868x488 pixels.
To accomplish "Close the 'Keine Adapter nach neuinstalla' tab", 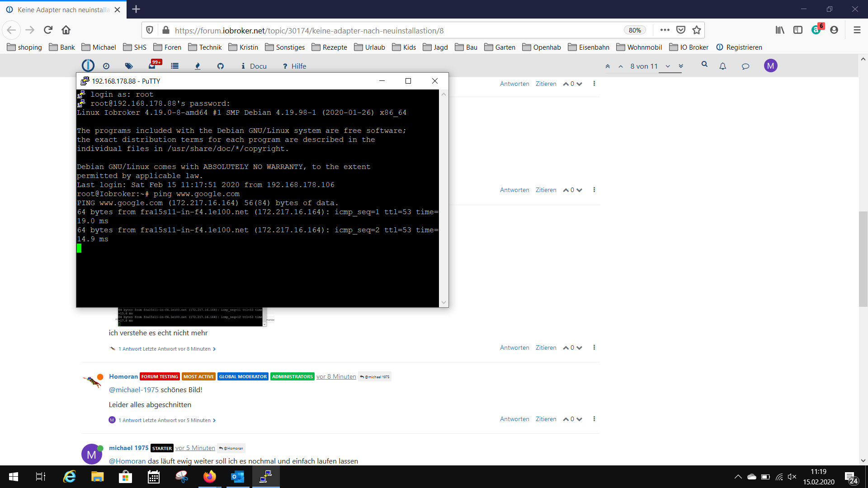I will [x=117, y=9].
